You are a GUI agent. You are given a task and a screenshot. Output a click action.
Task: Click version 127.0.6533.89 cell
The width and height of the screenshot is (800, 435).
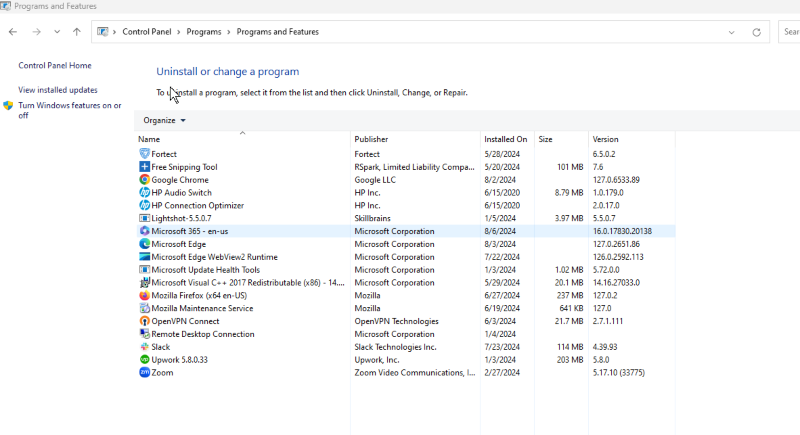coord(616,180)
